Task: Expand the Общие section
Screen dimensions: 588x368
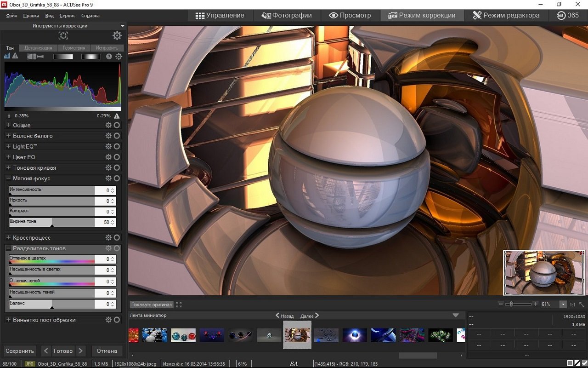Action: coord(8,125)
